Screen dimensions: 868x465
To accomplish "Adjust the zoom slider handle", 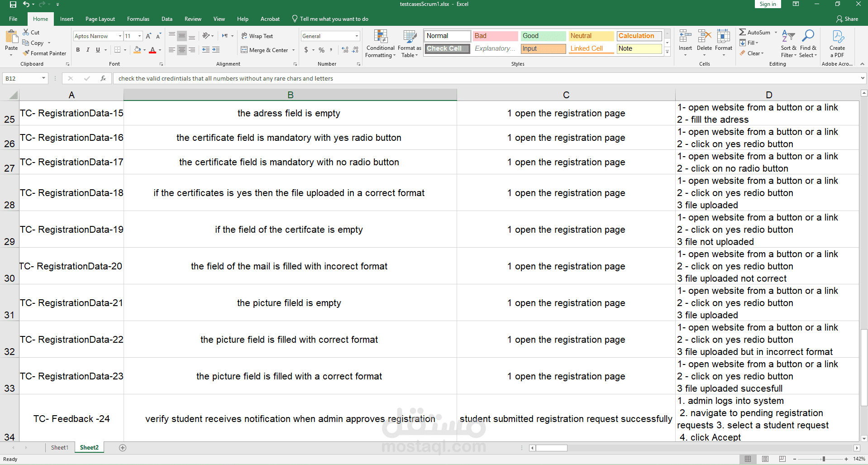I will pyautogui.click(x=824, y=459).
